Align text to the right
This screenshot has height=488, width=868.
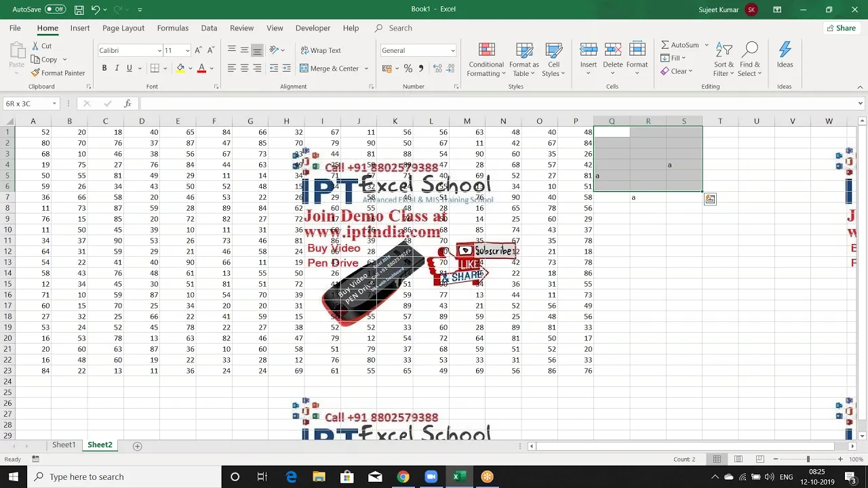coord(257,68)
